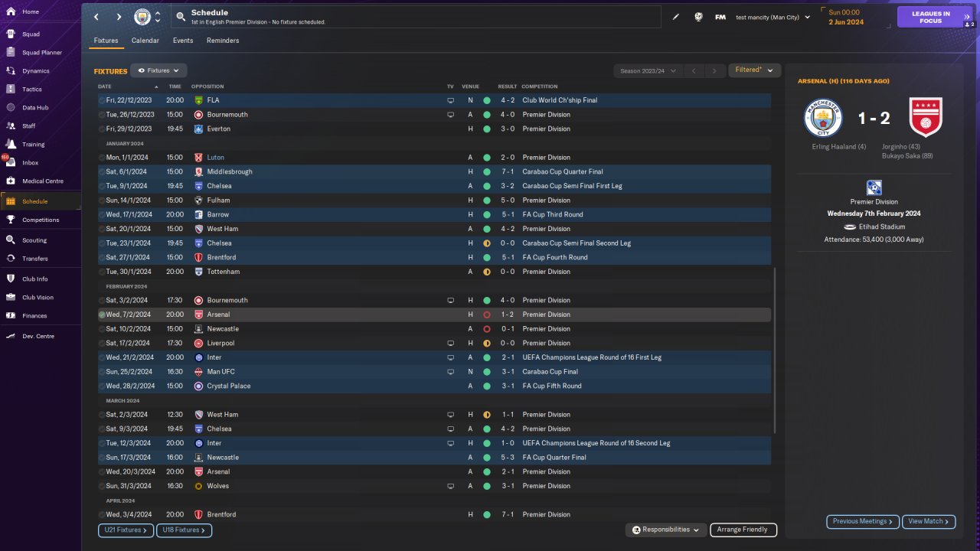Tick the selector for the Mon 1/1/2024 fixture

tap(102, 158)
